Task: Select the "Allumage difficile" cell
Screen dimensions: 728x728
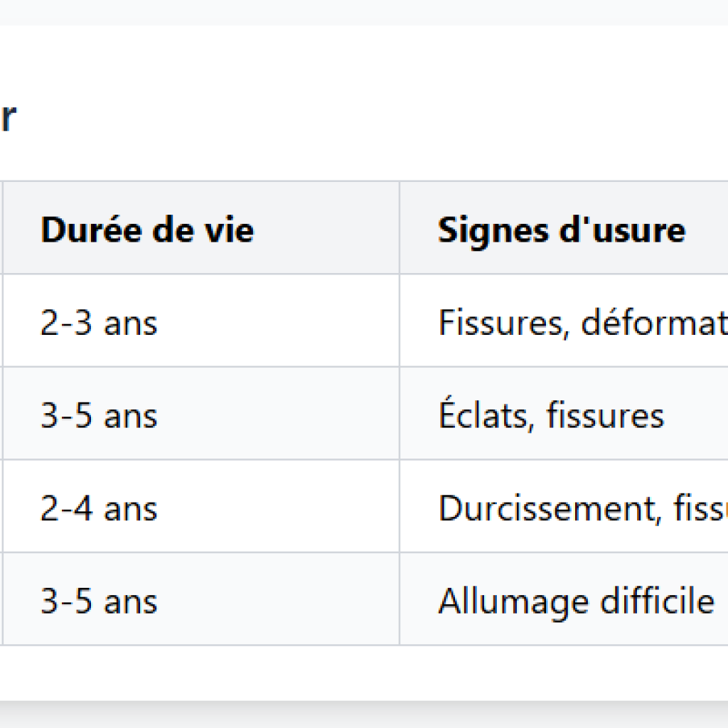Action: pyautogui.click(x=576, y=601)
